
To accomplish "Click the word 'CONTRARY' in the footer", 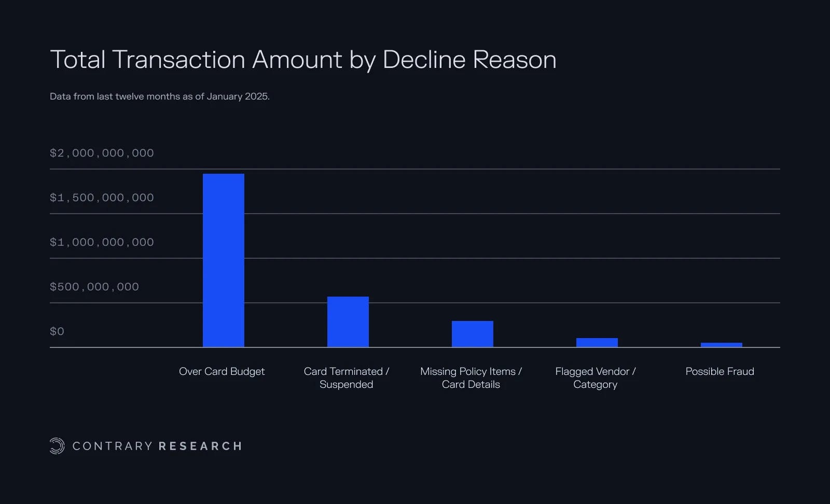I will [x=112, y=446].
